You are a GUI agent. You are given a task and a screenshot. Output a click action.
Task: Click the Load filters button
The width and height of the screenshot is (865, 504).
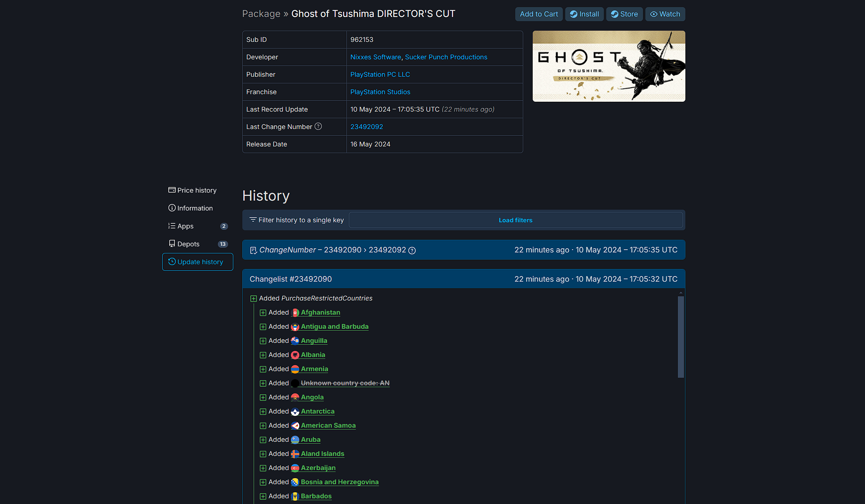(515, 220)
